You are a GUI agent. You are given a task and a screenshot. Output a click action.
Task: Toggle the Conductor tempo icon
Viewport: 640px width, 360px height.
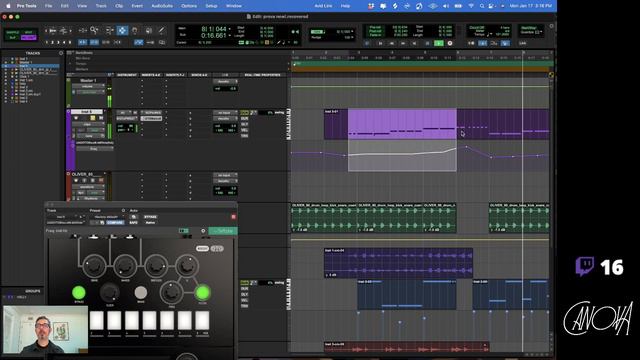505,43
